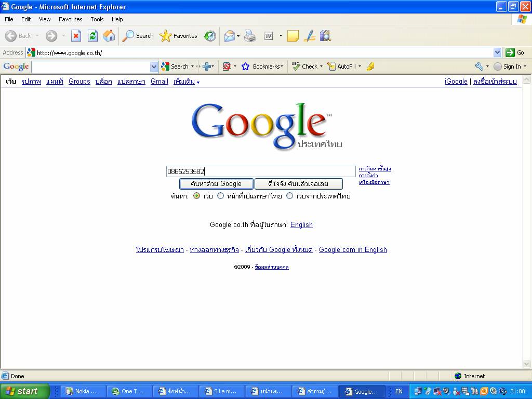Open the View menu
532x399 pixels.
pos(45,19)
